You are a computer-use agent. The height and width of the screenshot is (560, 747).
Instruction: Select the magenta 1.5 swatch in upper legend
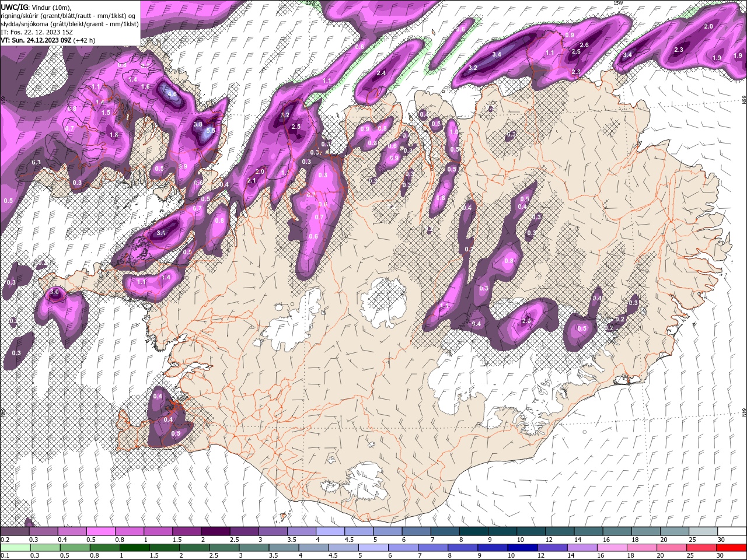[187, 531]
